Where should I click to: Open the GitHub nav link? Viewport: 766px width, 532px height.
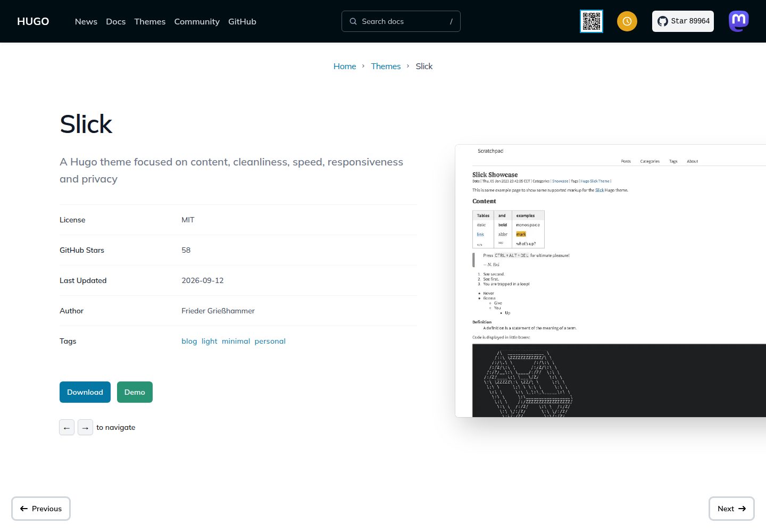point(242,21)
